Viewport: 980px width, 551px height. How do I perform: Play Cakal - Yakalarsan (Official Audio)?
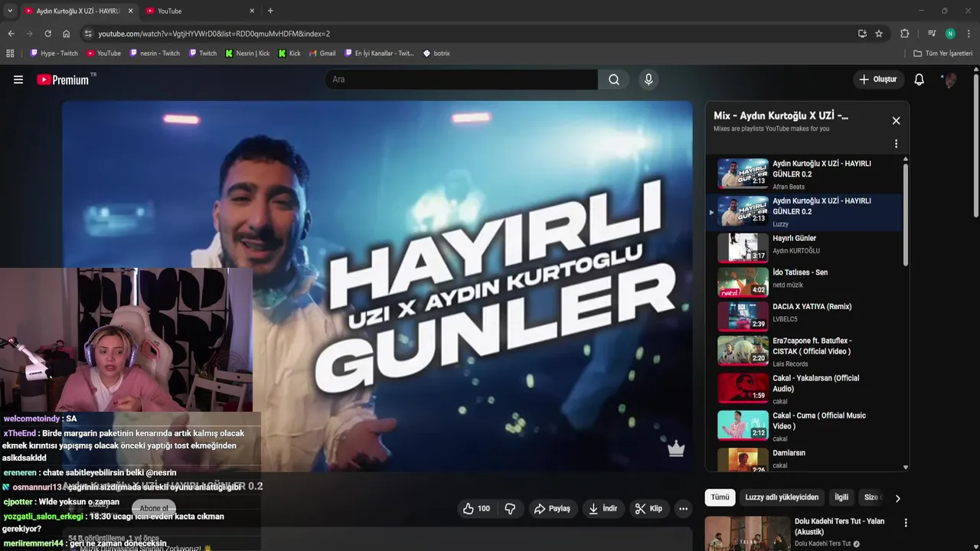click(x=804, y=389)
